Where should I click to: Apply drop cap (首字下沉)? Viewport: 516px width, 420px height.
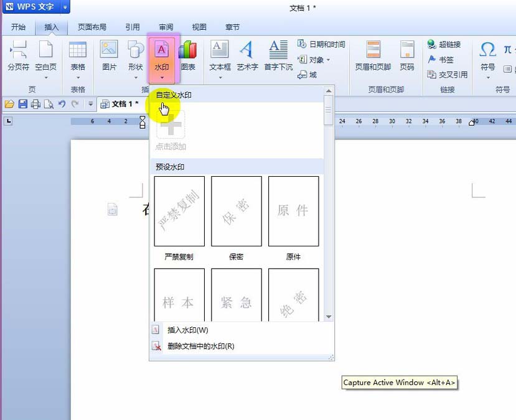(x=278, y=55)
